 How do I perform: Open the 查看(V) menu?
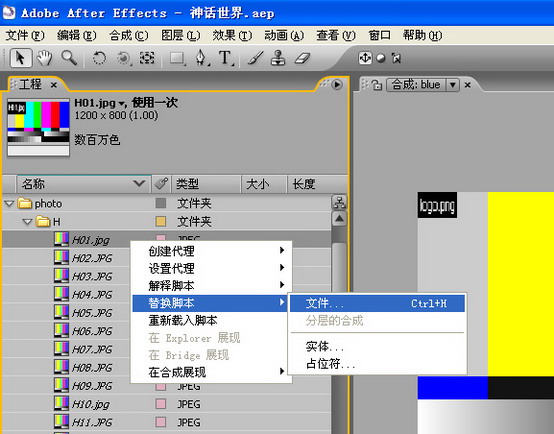point(336,35)
